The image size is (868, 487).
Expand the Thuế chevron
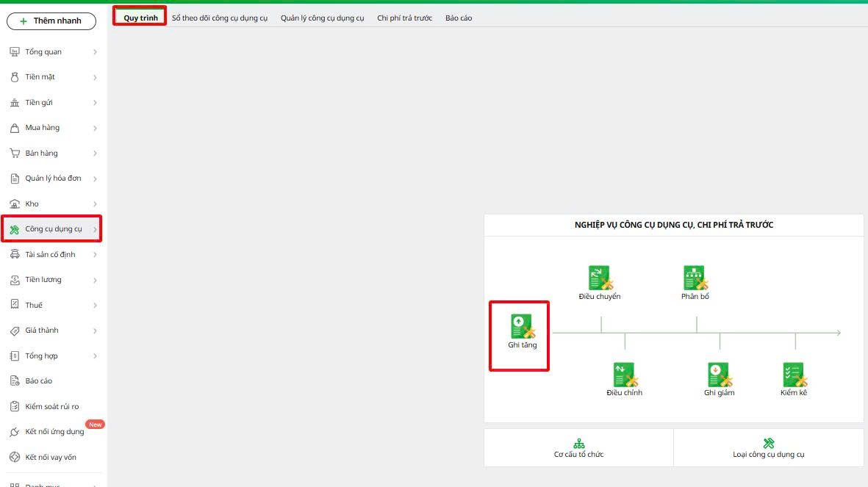[x=96, y=306]
